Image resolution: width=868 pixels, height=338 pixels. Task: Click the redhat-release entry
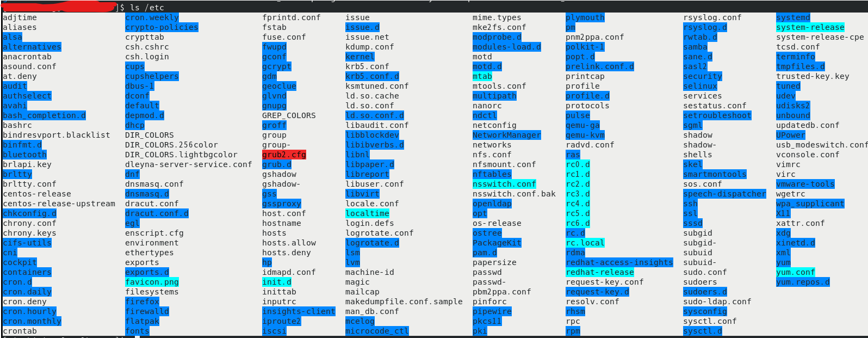pyautogui.click(x=600, y=272)
